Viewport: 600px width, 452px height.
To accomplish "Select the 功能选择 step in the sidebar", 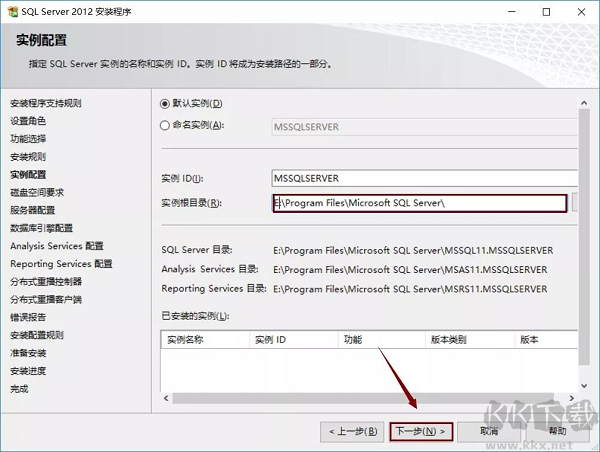I will point(28,139).
